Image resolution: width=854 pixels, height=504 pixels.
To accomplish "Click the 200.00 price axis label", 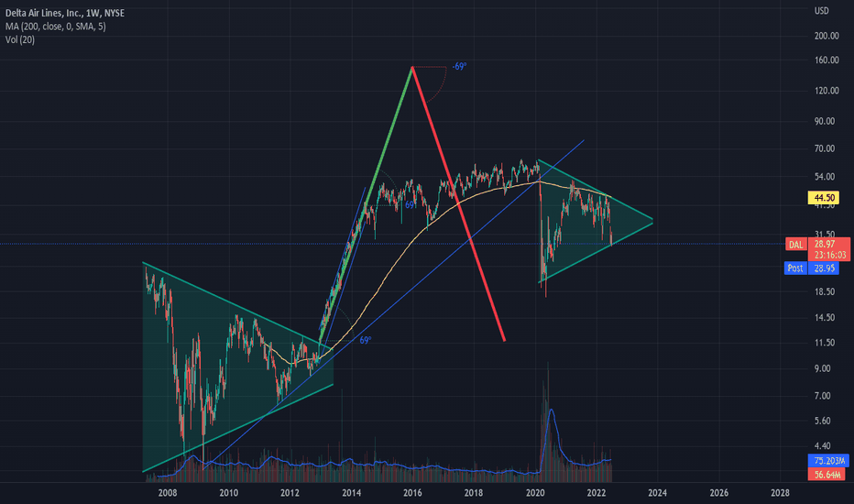I will (x=827, y=36).
